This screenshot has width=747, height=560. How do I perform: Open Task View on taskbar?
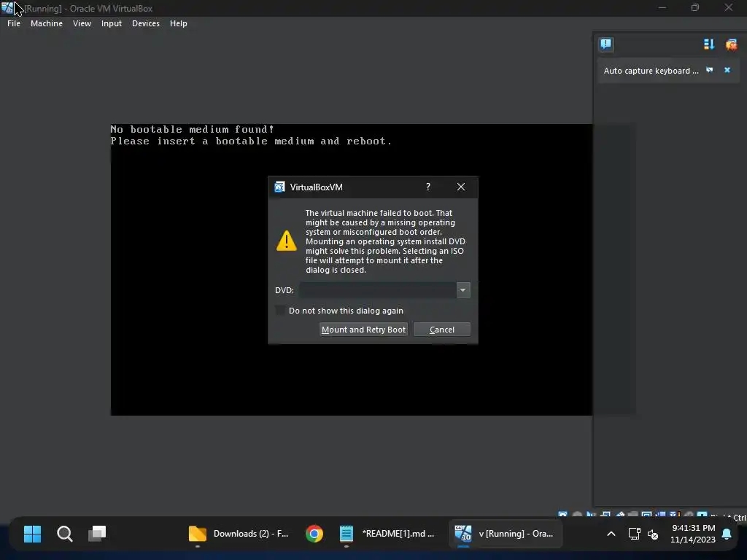(97, 534)
